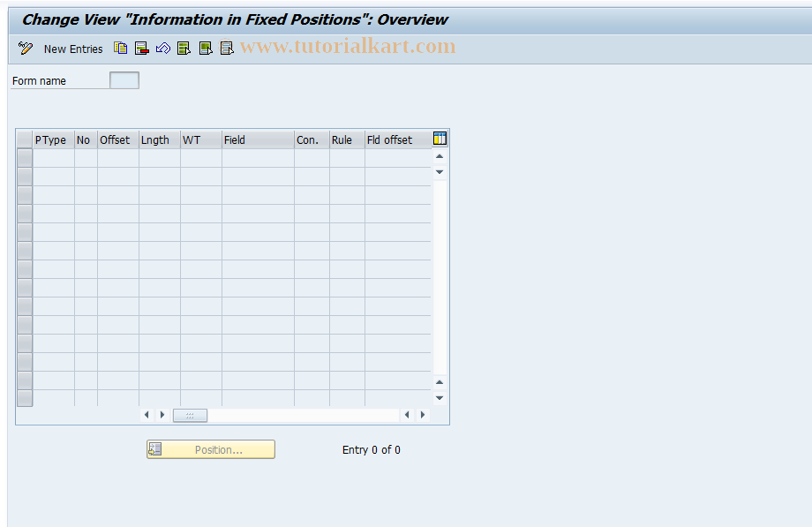Click horizontal scroll left arrow near thumb
812x527 pixels.
click(x=147, y=415)
